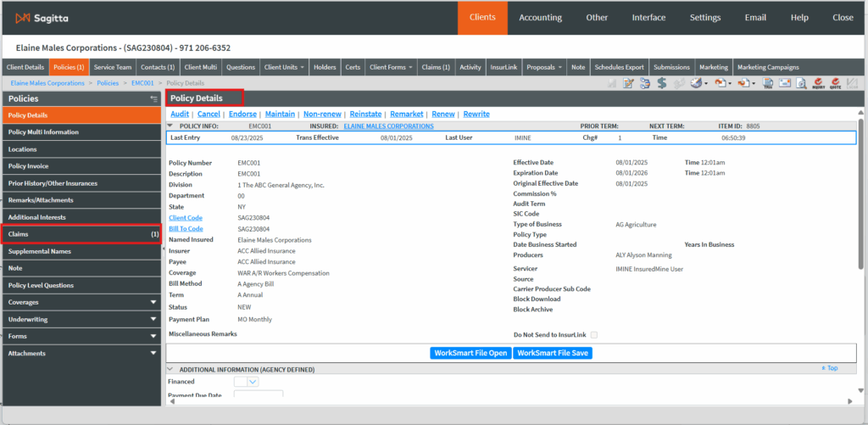Switch to the Service Team tab
Image resolution: width=868 pixels, height=425 pixels.
112,67
